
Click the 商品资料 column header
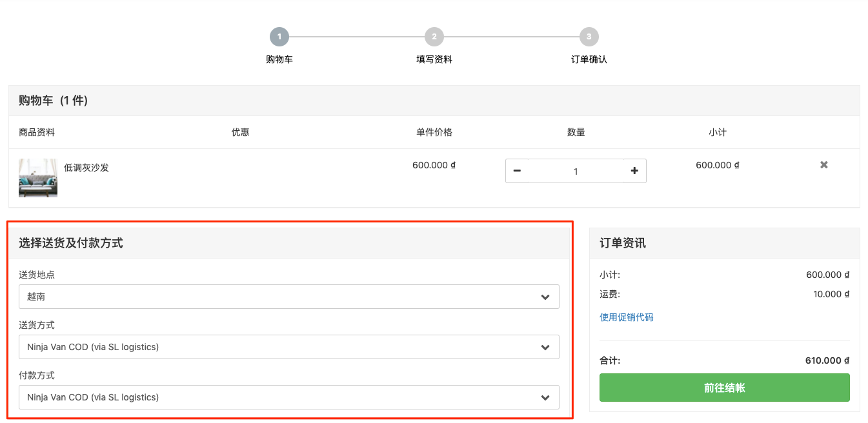click(x=37, y=132)
